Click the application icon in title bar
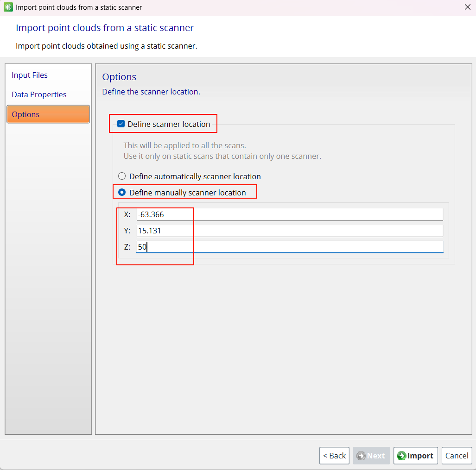Screen dimensions: 476x470 click(8, 7)
